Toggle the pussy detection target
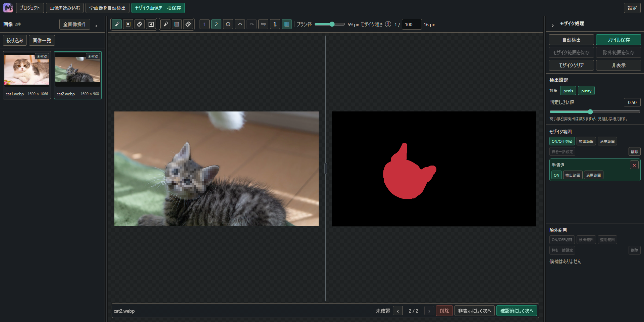644x322 pixels. click(586, 91)
